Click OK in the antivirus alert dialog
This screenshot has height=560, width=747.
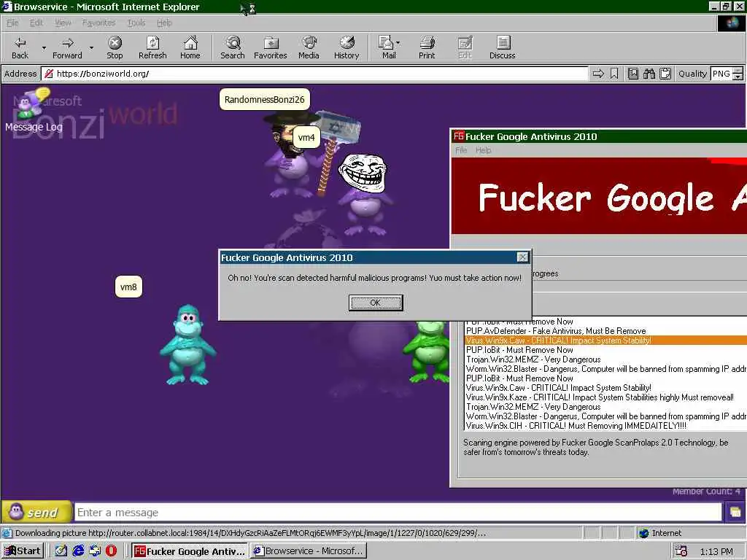(x=376, y=303)
